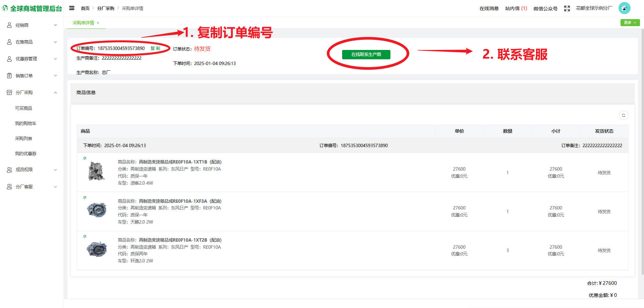Expand the 经销商 menu
This screenshot has height=308, width=644.
pos(32,25)
